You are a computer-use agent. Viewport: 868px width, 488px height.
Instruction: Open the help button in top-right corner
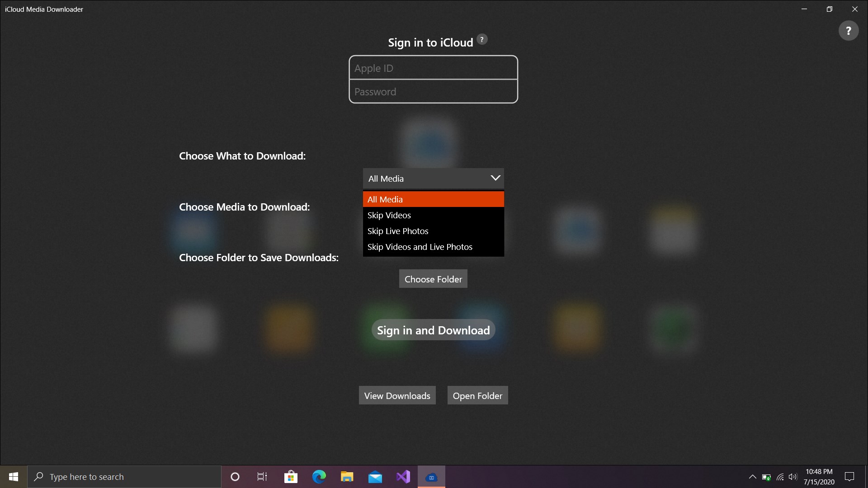848,31
